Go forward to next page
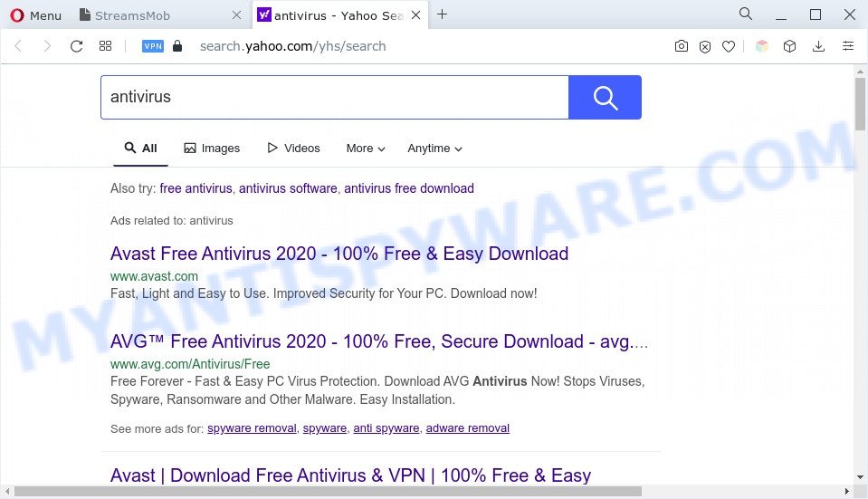Screen dimensions: 868x499 [47, 46]
